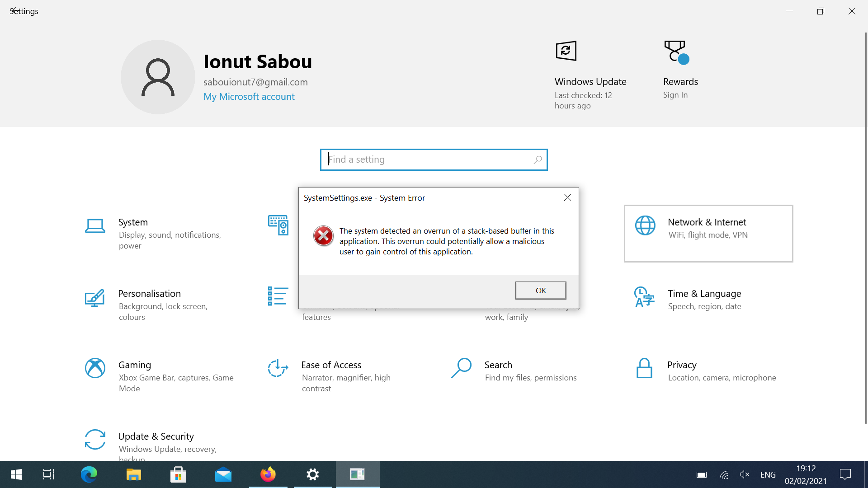
Task: Open Update & Security sync icon
Action: 95,439
